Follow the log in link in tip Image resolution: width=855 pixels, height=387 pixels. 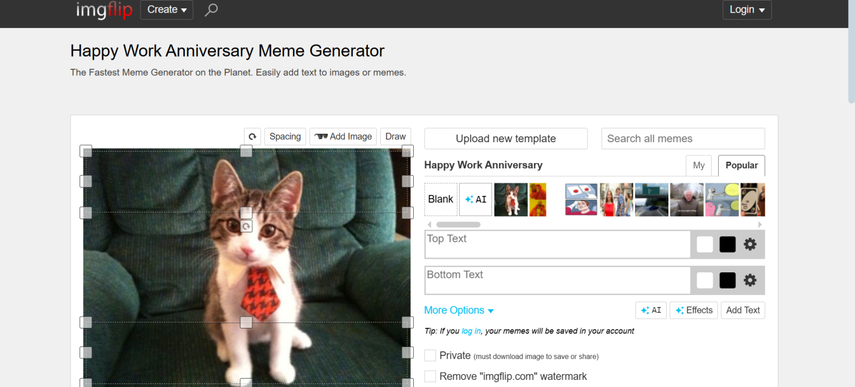pos(471,331)
